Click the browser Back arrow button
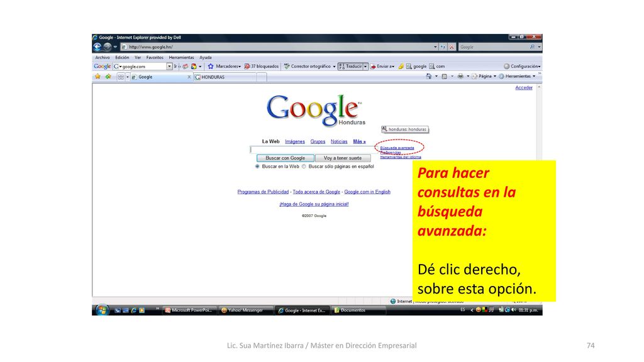Viewport: 644px width, 362px height. [97, 47]
